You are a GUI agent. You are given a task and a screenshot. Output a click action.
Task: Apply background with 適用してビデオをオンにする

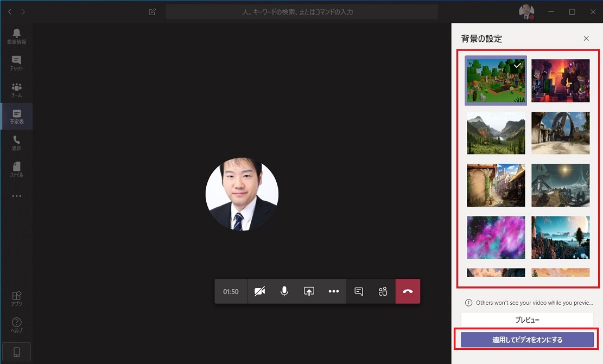[527, 339]
